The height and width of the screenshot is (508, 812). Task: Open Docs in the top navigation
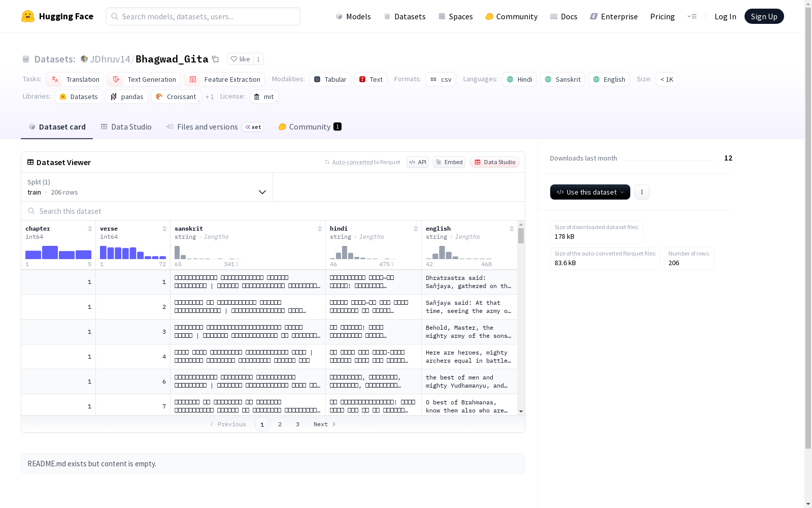(x=563, y=16)
